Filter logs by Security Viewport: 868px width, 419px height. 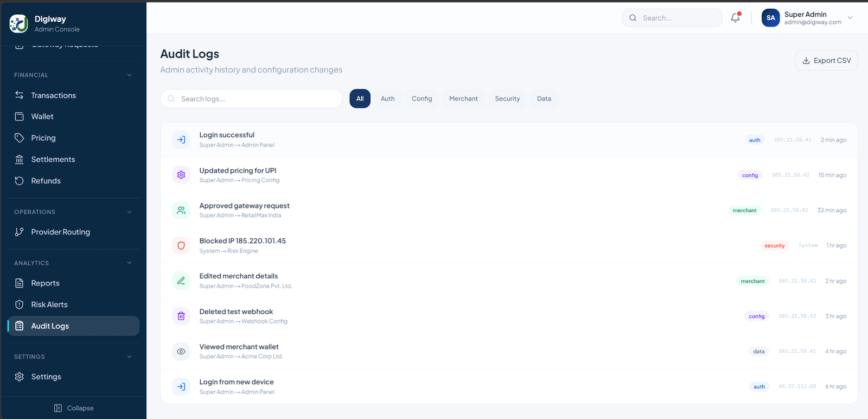pos(507,98)
